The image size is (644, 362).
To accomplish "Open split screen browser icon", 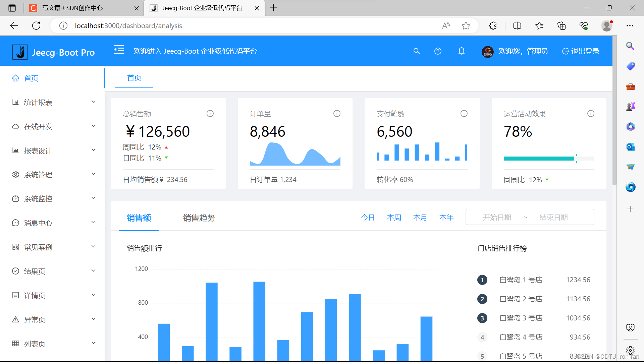I will click(517, 26).
